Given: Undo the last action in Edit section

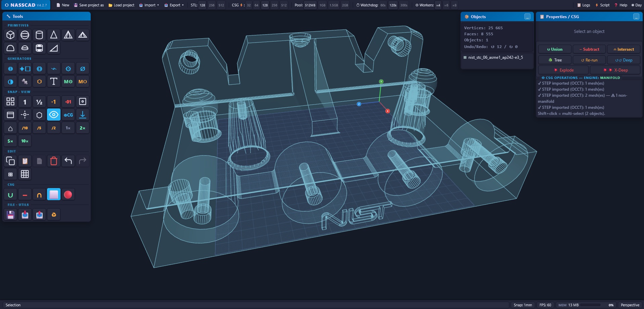Looking at the screenshot, I should pyautogui.click(x=68, y=161).
